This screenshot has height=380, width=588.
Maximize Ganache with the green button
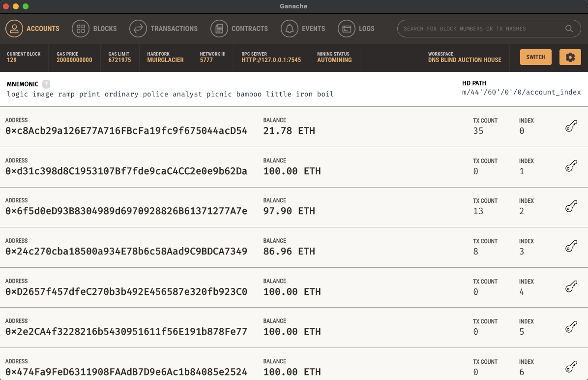[26, 6]
